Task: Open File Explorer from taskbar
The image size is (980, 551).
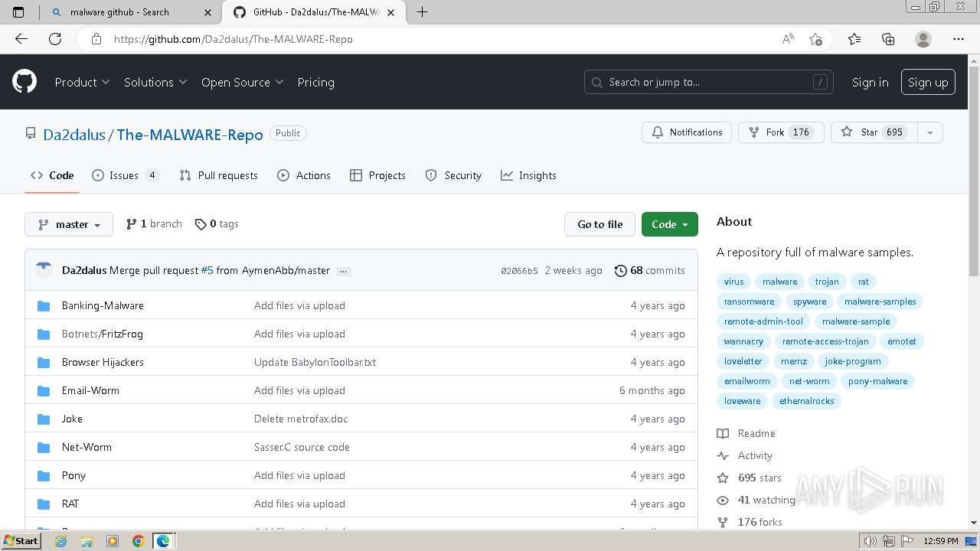Action: tap(87, 541)
